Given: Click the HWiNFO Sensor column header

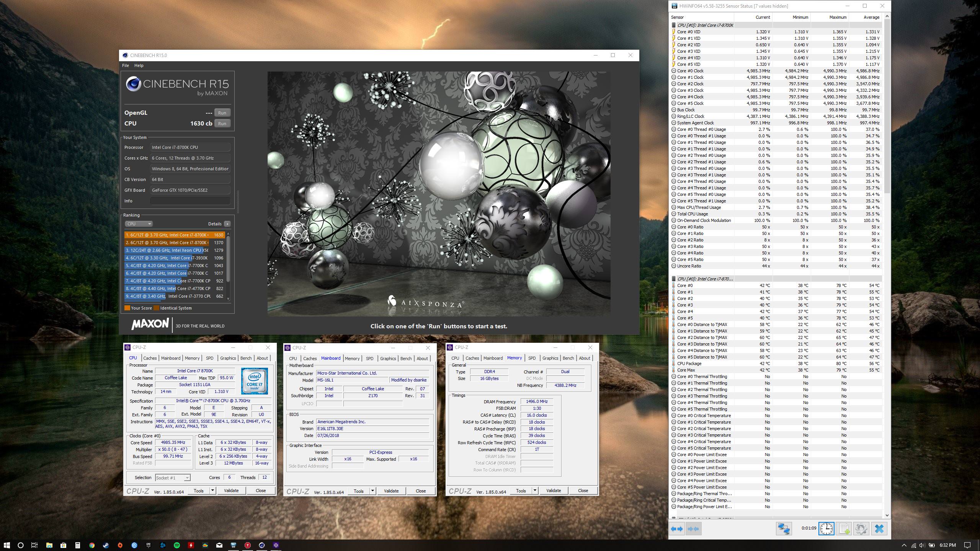Looking at the screenshot, I should (701, 17).
